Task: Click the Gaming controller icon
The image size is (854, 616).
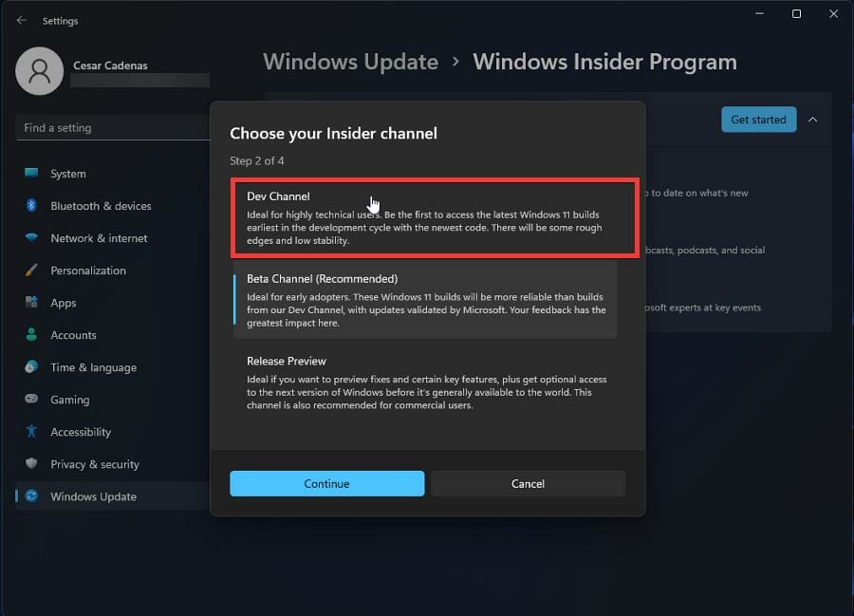Action: (31, 399)
